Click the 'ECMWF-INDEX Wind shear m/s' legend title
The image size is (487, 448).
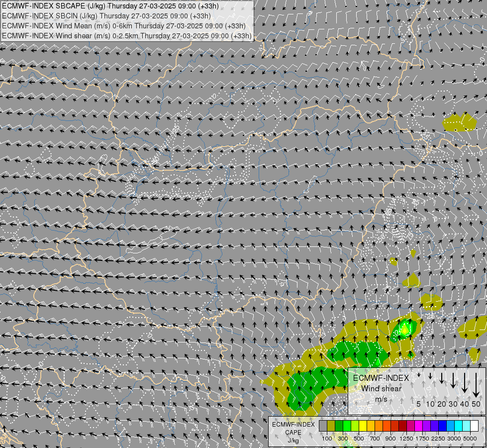(381, 388)
